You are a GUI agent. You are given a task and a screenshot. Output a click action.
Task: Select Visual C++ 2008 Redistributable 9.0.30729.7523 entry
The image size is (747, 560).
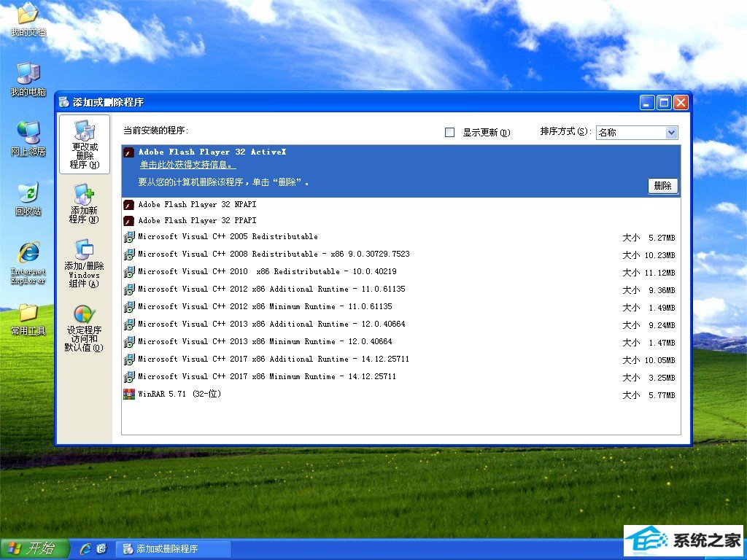tap(400, 254)
